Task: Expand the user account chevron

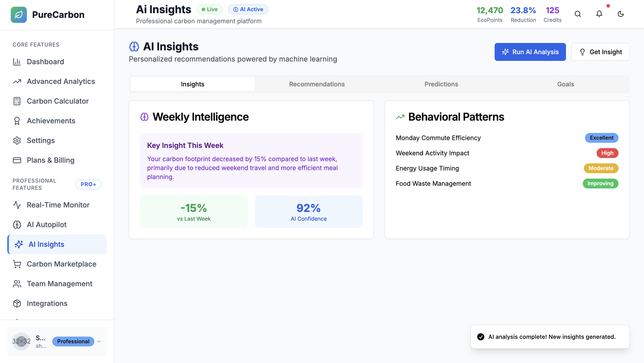Action: coord(99,342)
